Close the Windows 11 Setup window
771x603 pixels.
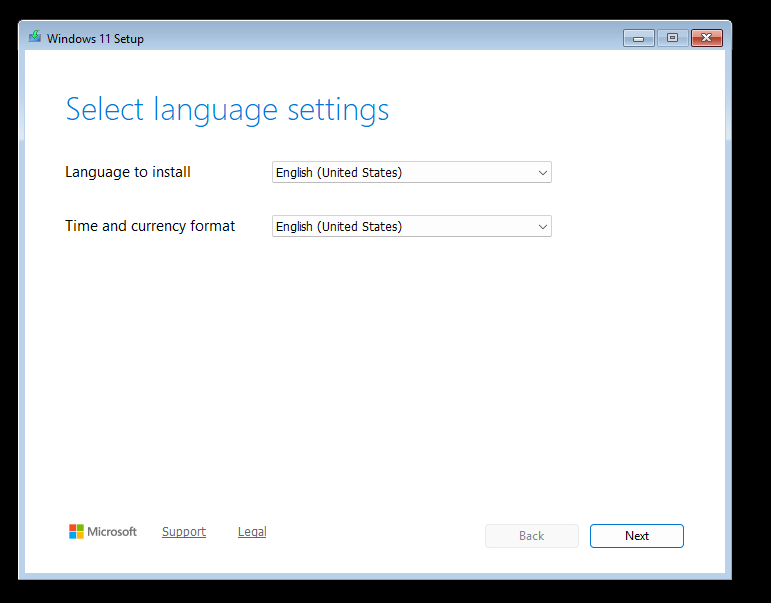707,38
